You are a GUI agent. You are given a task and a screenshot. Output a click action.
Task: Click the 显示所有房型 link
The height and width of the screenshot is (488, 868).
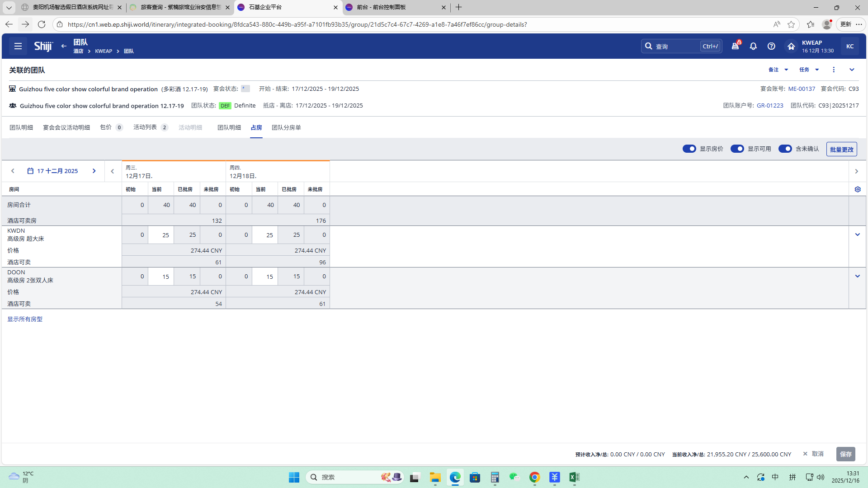pyautogui.click(x=25, y=319)
